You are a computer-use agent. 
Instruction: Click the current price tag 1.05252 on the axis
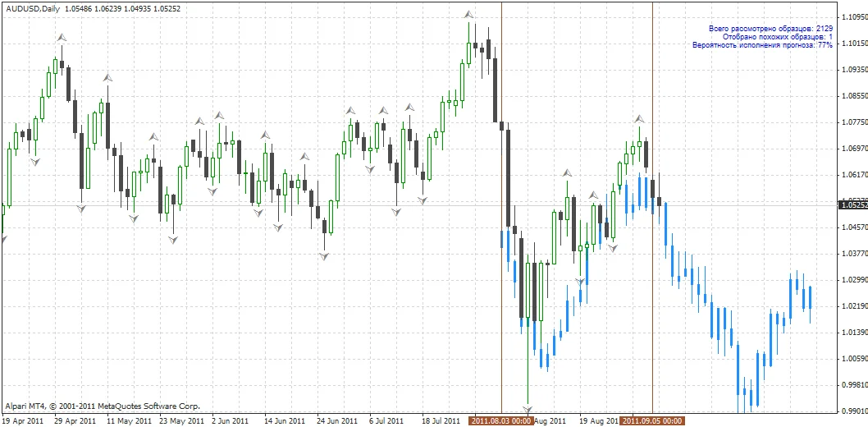tap(853, 205)
